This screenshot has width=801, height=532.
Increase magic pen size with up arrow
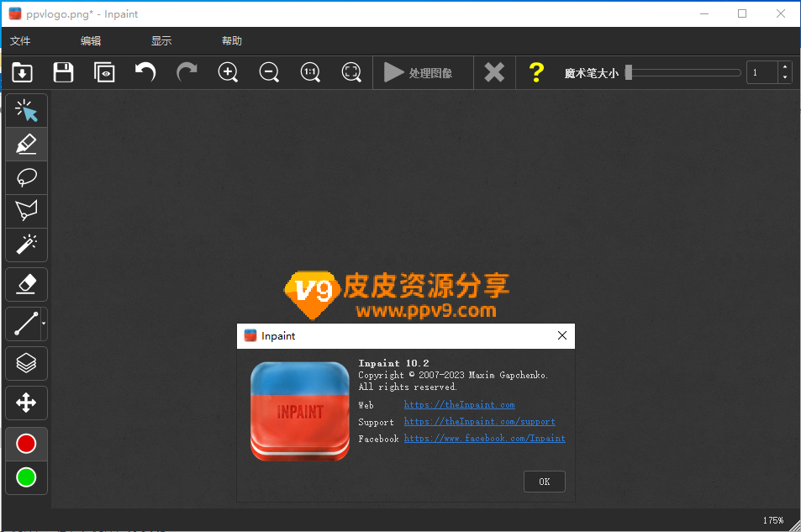(785, 67)
